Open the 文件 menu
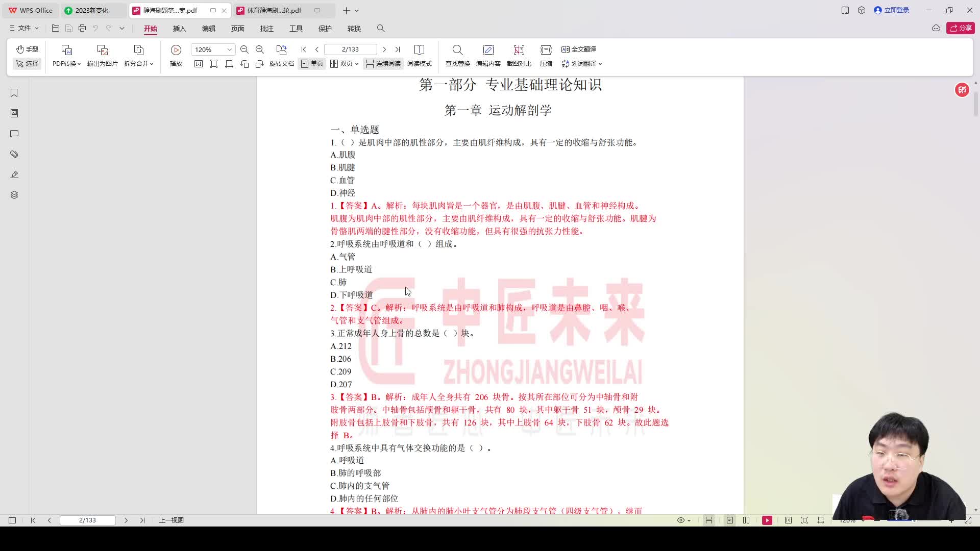 (22, 28)
